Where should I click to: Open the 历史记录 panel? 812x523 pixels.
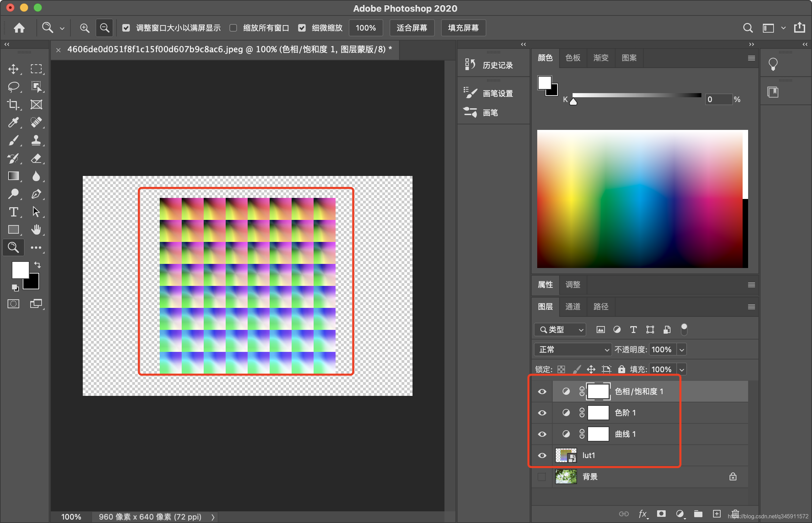pos(489,65)
